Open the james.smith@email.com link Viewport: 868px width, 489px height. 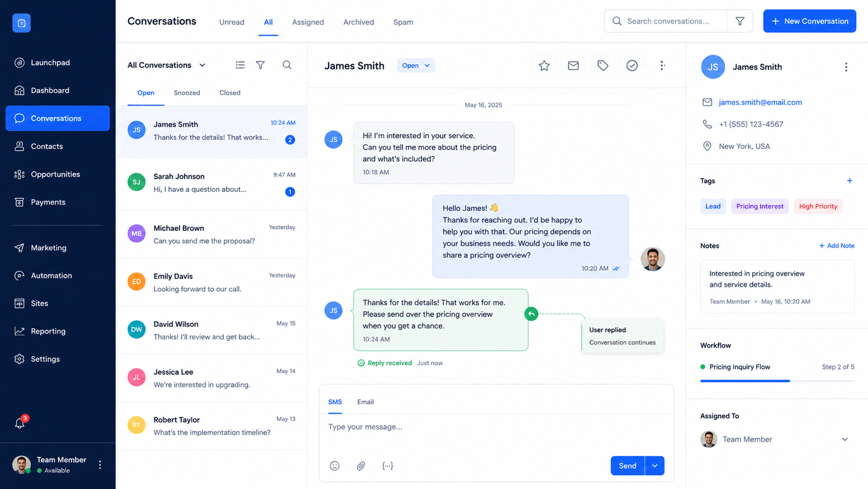(x=760, y=102)
